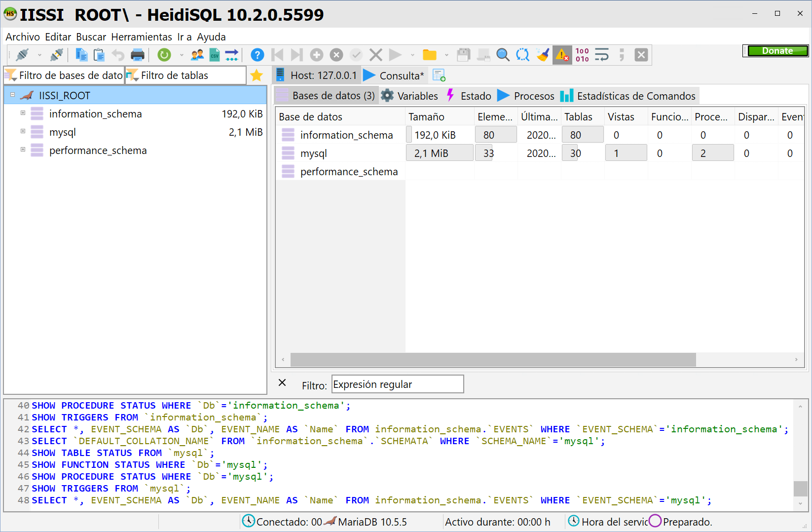Launch the search and replace icon

point(522,55)
